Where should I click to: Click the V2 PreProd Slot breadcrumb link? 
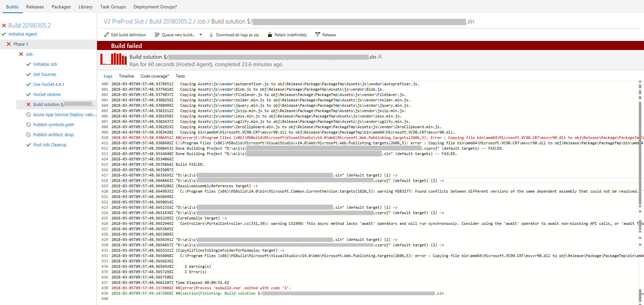tap(124, 21)
